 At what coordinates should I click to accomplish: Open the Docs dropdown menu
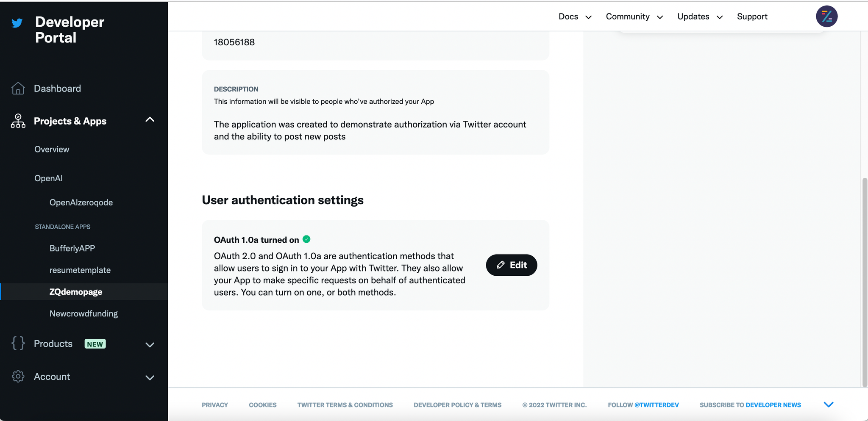pos(575,17)
